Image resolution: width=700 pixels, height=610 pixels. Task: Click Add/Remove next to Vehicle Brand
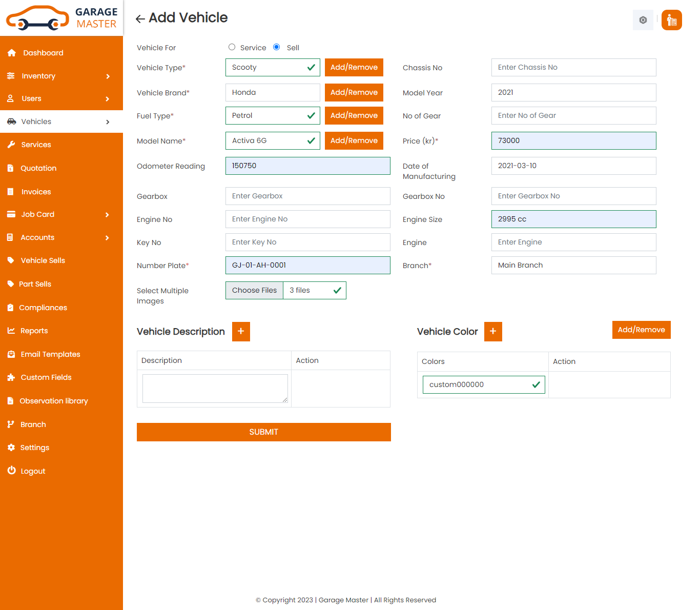coord(354,93)
